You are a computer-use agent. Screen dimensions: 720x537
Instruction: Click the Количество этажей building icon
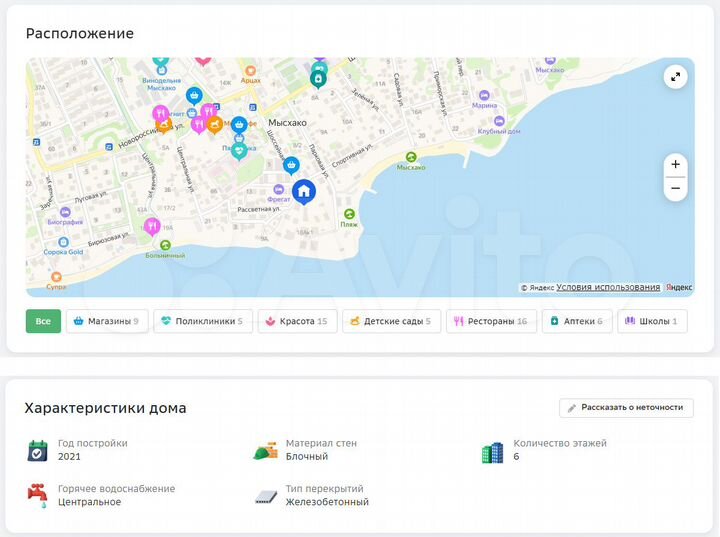493,452
